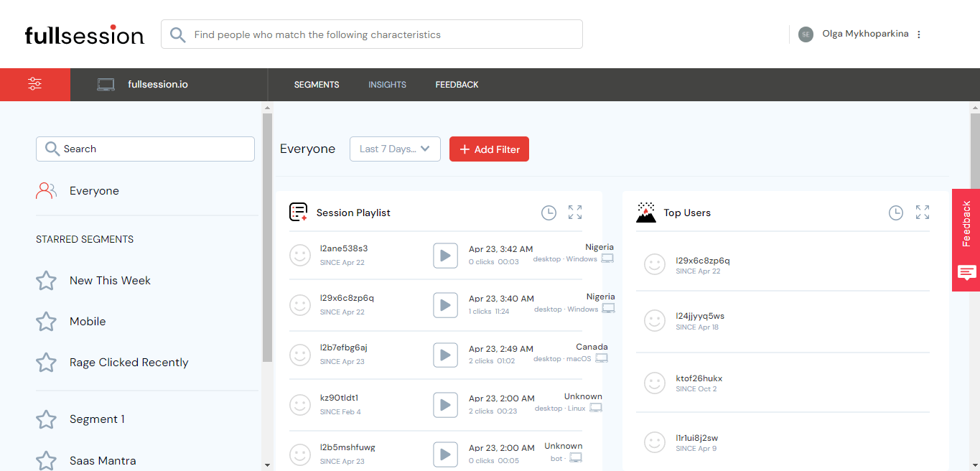Open user menu kebab next to Olga Mykhoparkina
The image size is (980, 471).
(x=919, y=34)
